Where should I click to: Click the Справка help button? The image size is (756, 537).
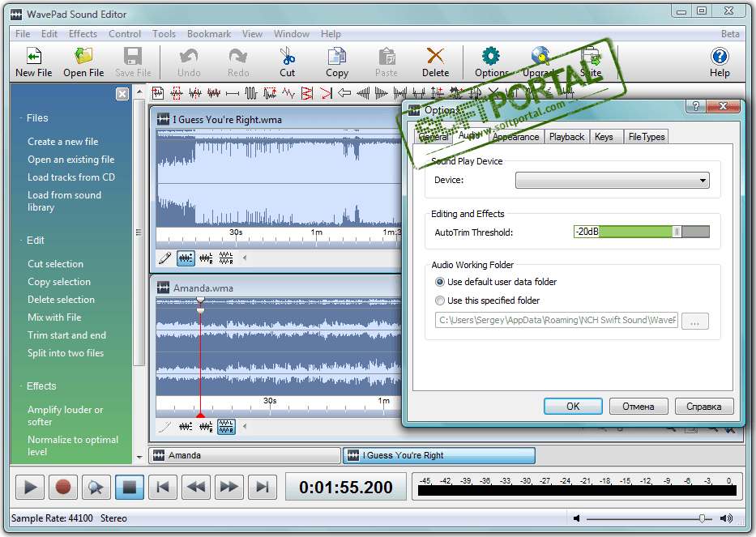pos(704,407)
